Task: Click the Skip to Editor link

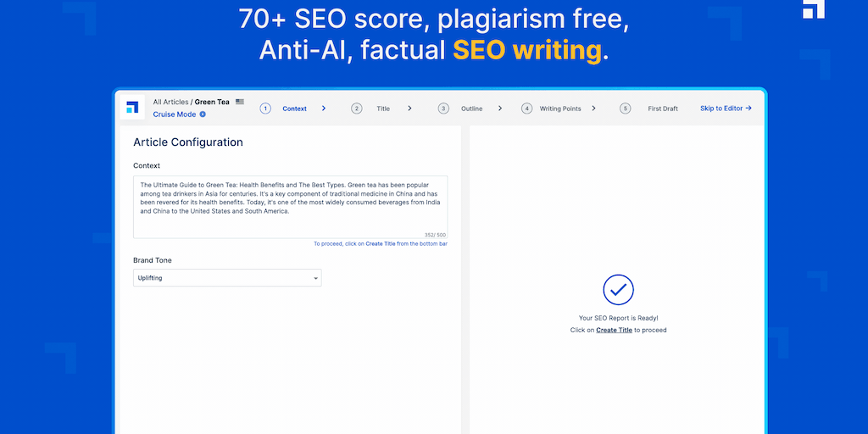Action: pyautogui.click(x=726, y=108)
